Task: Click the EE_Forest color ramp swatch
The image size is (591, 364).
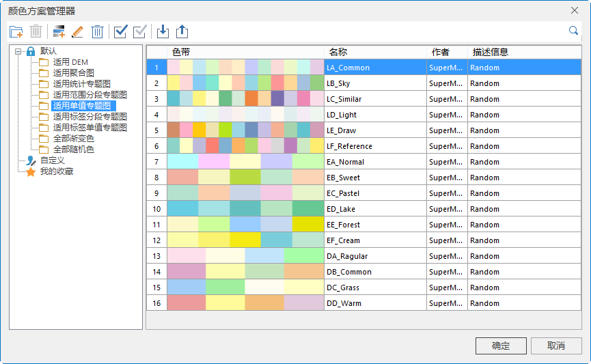Action: 245,224
